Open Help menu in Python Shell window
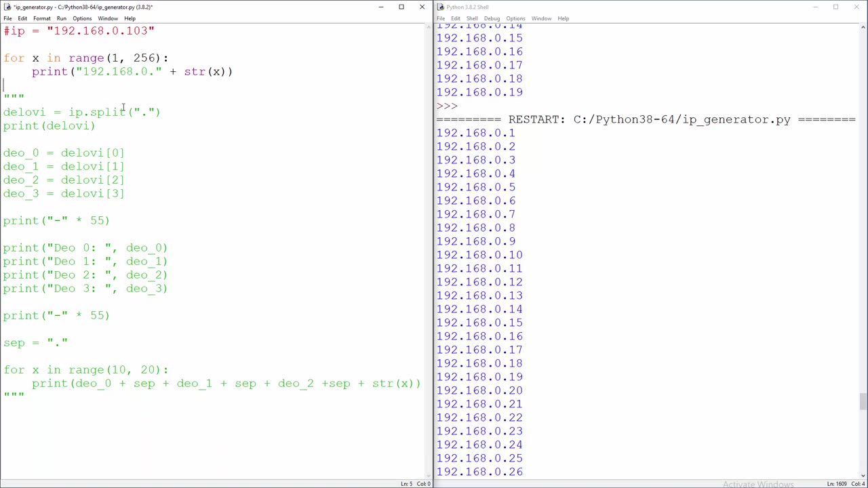This screenshot has width=868, height=488. tap(563, 18)
